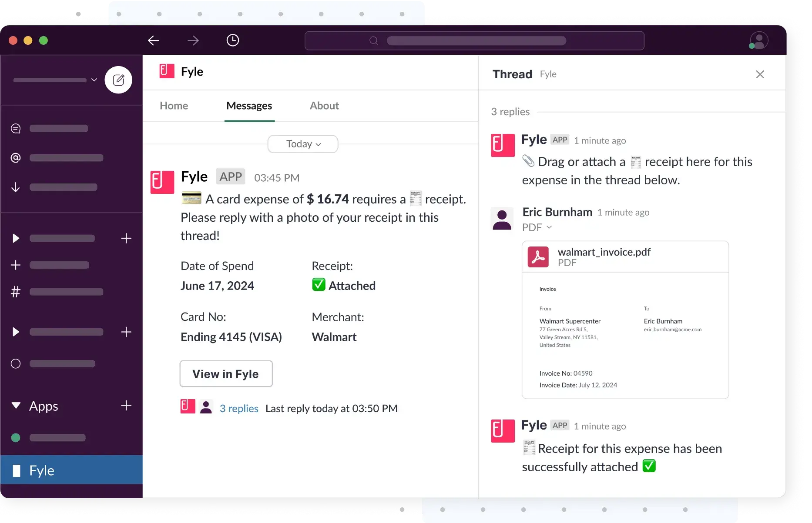Open the Today date dropdown
This screenshot has height=523, width=812.
coord(303,144)
